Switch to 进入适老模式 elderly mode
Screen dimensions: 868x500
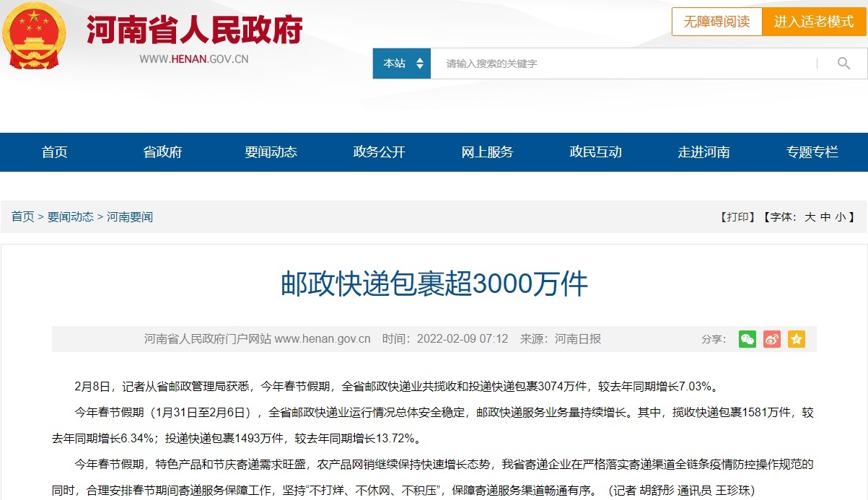coord(814,22)
